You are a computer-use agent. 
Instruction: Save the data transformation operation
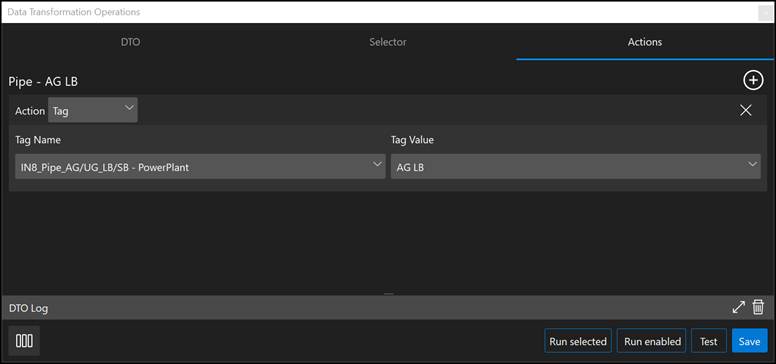pos(750,341)
